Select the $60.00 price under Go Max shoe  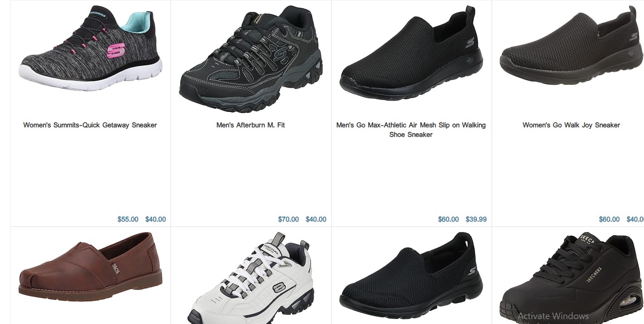point(448,219)
